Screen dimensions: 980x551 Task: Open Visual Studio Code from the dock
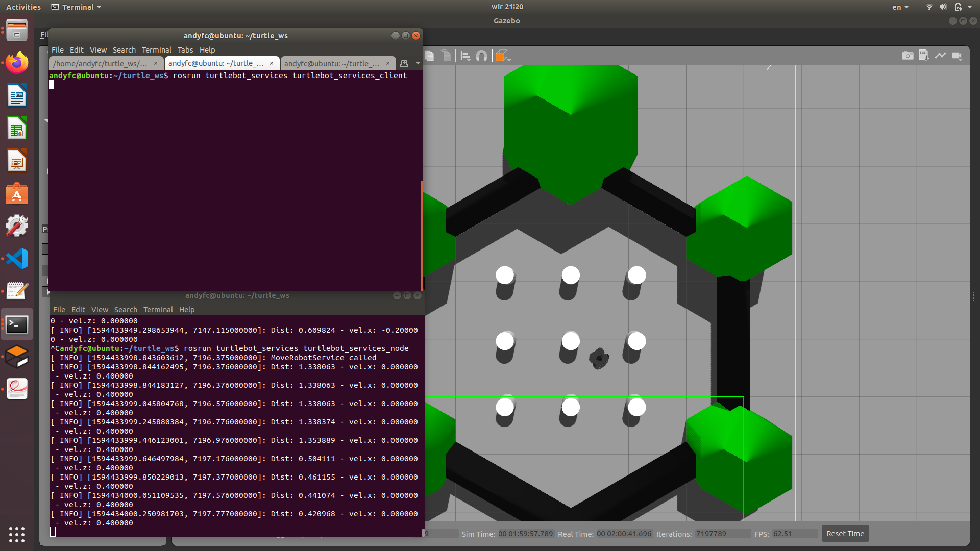17,259
